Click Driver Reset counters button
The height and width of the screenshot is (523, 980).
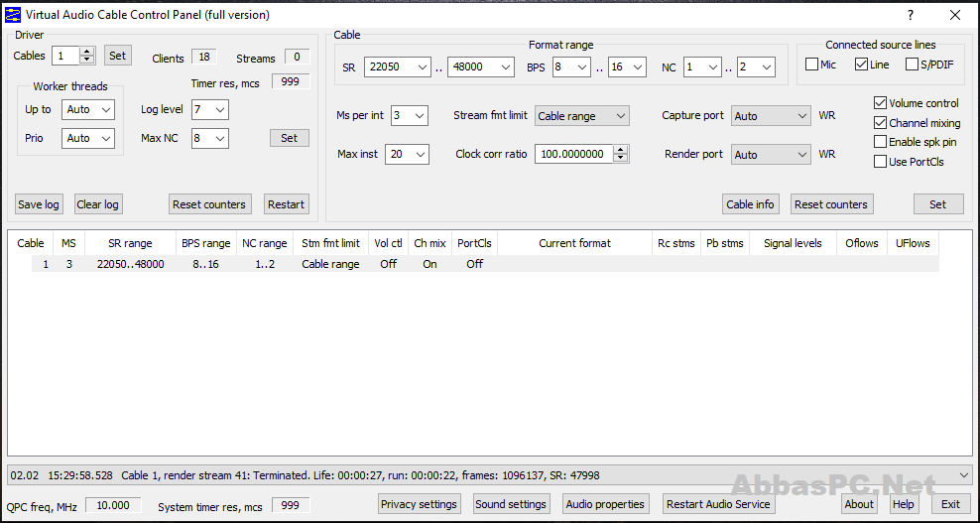click(210, 204)
